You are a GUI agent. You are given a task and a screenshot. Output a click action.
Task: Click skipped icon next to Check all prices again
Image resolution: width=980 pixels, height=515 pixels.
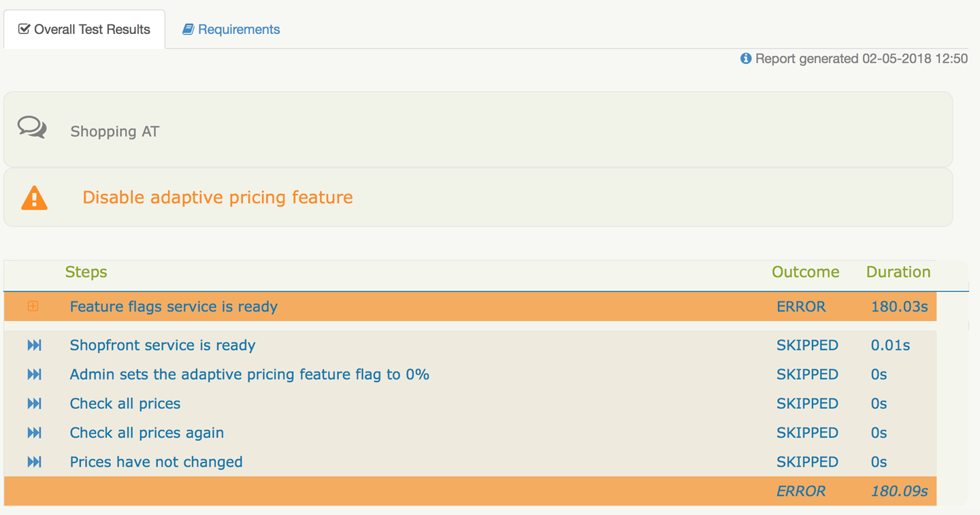34,433
